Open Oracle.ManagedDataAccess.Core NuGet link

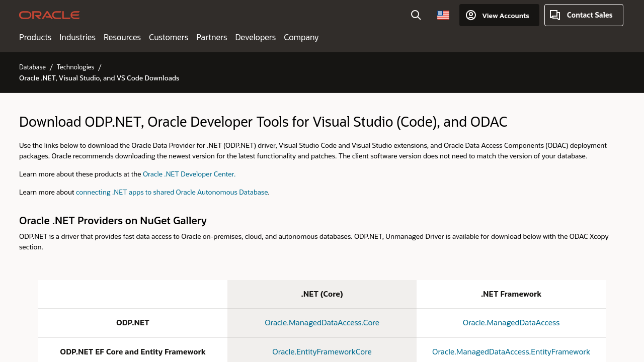[322, 323]
